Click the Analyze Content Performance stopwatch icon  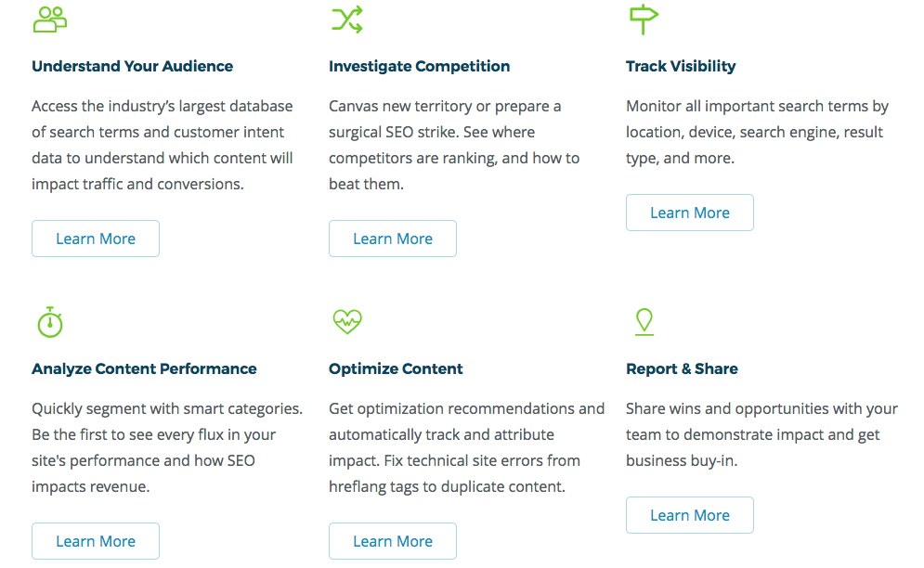pos(49,321)
